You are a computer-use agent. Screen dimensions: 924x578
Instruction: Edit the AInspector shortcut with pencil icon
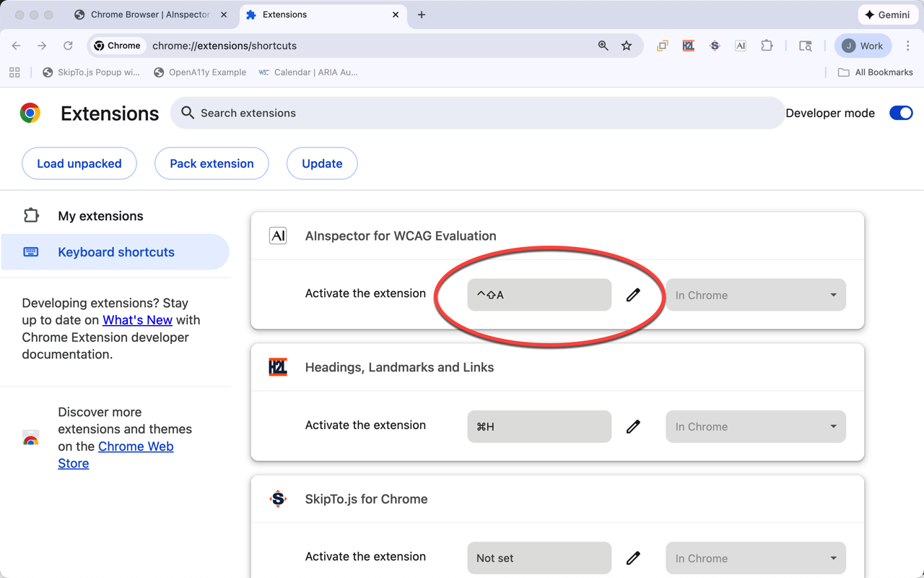point(633,295)
